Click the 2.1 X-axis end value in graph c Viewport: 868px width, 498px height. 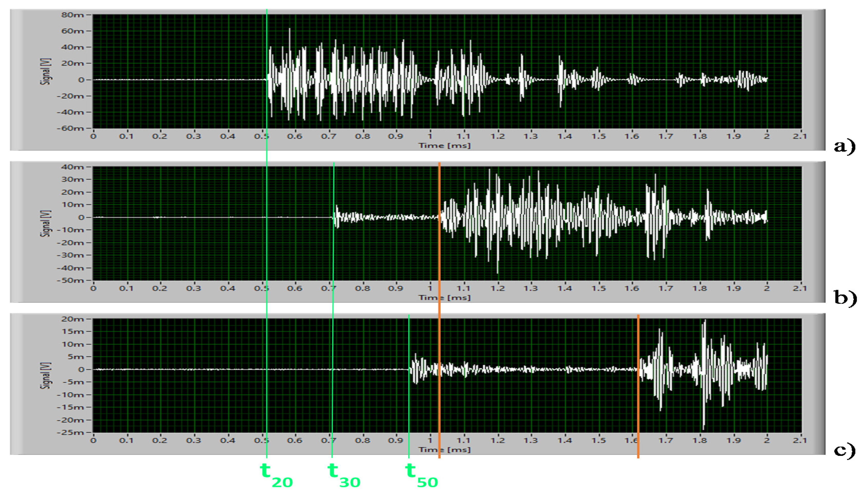click(x=800, y=440)
